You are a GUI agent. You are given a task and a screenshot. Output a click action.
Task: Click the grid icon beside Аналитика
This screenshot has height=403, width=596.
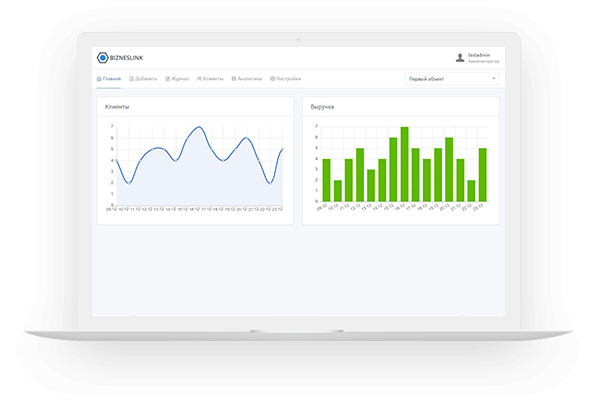(x=234, y=79)
